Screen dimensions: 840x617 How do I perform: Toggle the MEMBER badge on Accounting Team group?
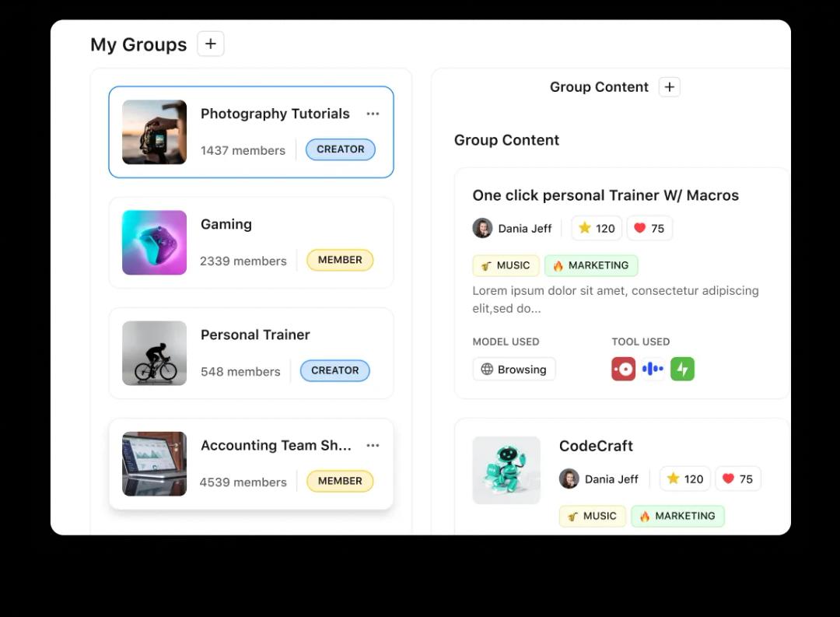[340, 481]
